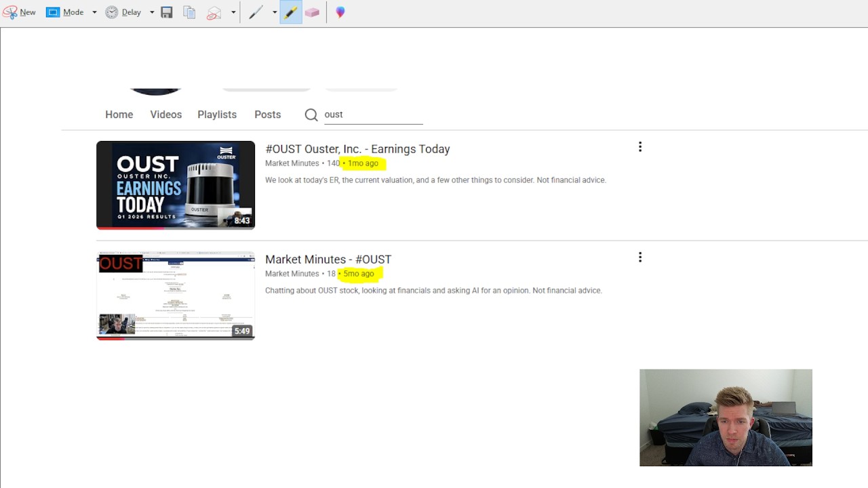
Task: Click the "Chatting about OUST stock" description
Action: (x=433, y=291)
